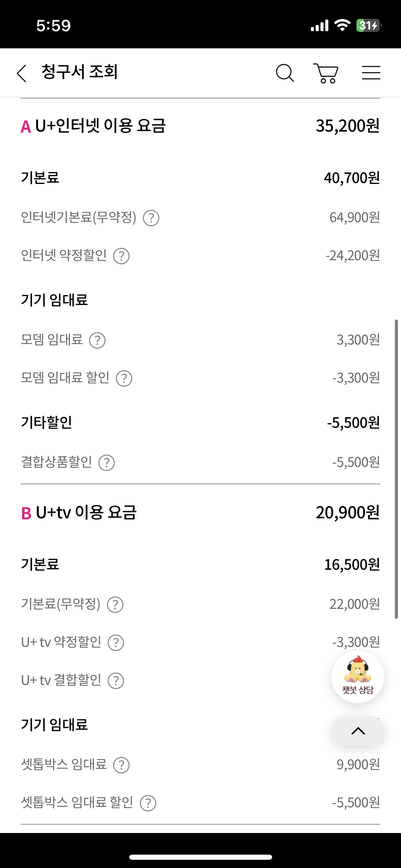This screenshot has width=401, height=868.
Task: Show info for U+ tv 결합할인
Action: click(x=116, y=681)
